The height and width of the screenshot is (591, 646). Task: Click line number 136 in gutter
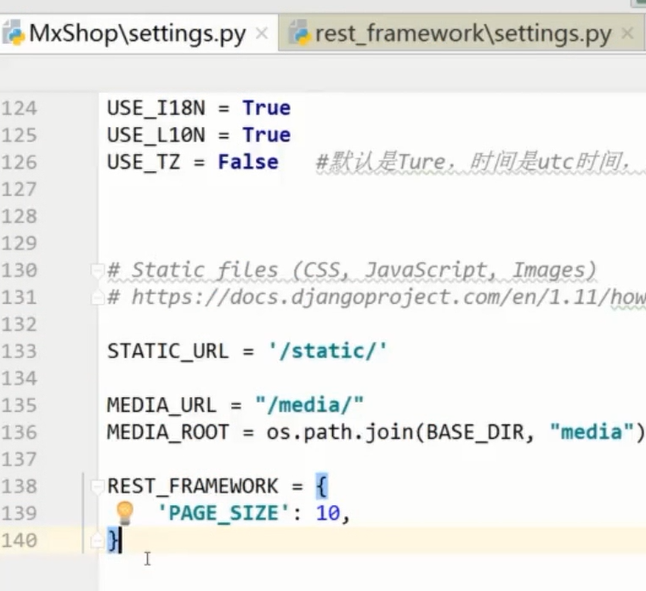pos(19,432)
